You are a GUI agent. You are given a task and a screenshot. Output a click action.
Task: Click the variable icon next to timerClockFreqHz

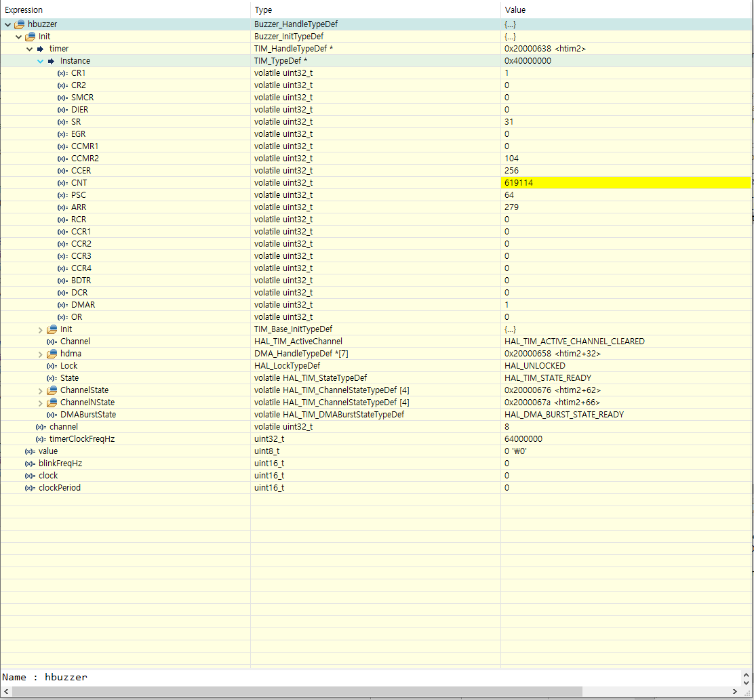pos(39,438)
